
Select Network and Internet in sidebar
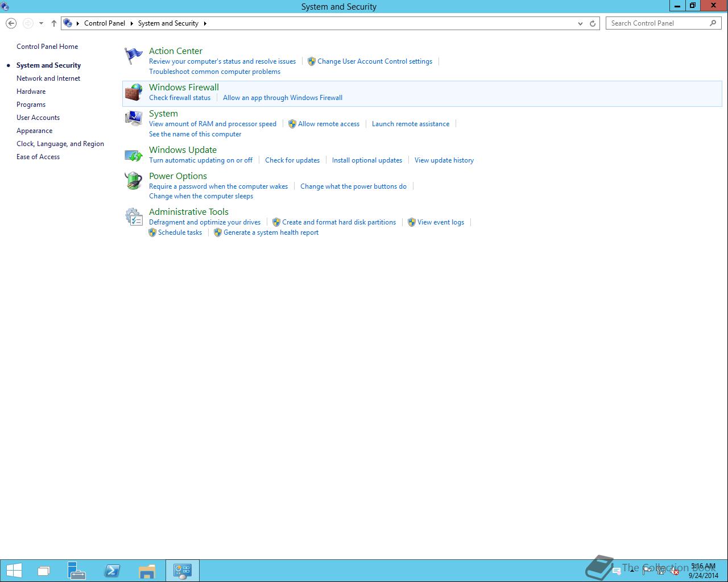48,78
